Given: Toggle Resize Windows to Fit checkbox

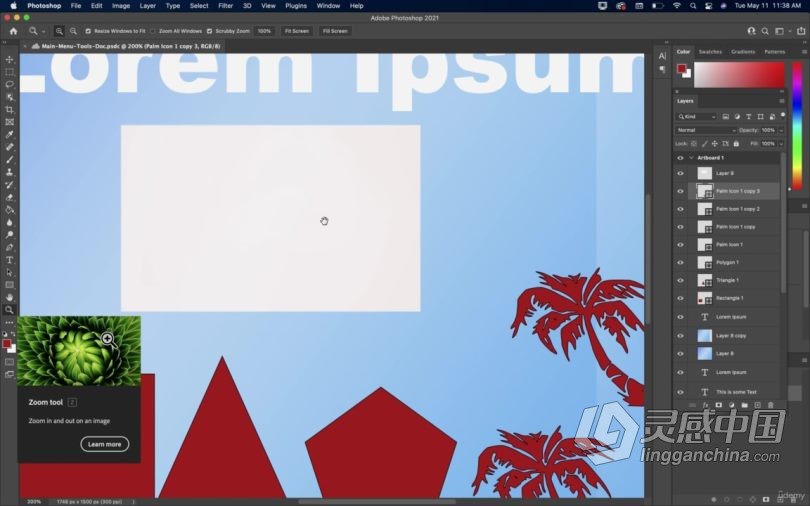Looking at the screenshot, I should coord(88,31).
